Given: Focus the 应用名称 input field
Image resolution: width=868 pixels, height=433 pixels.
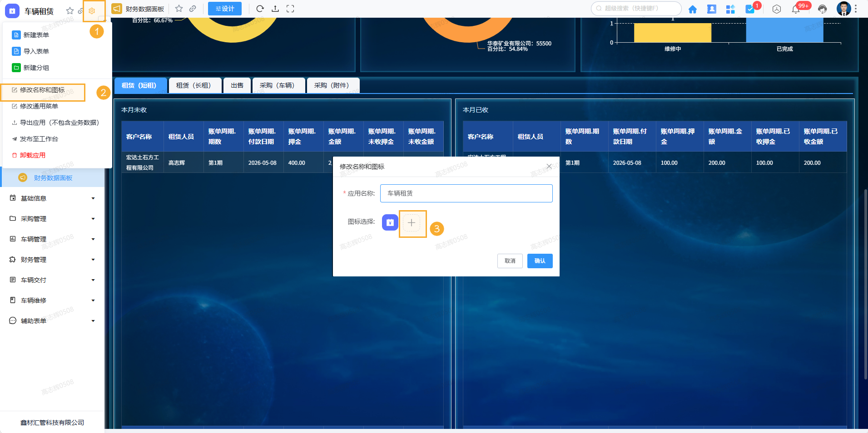Looking at the screenshot, I should tap(466, 193).
